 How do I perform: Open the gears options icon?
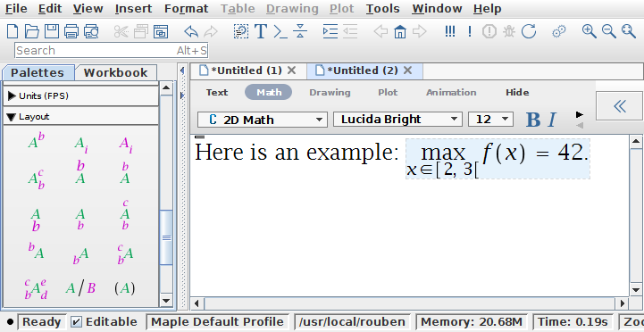coord(559,31)
